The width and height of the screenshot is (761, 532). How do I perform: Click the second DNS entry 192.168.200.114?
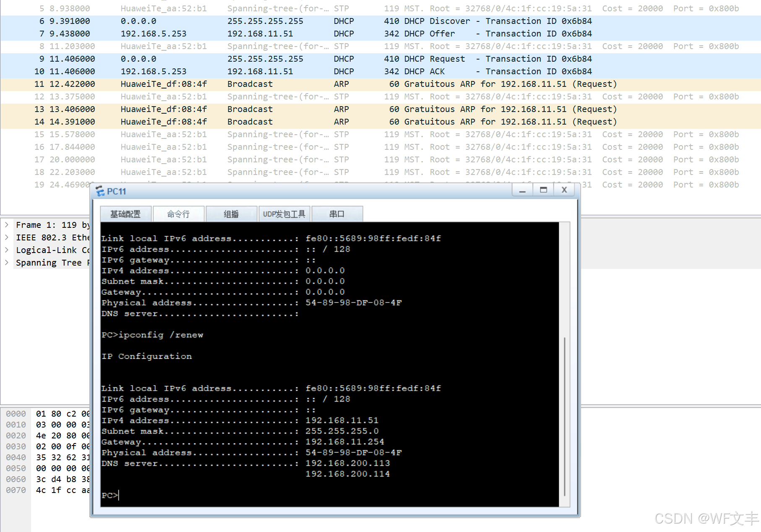(348, 474)
